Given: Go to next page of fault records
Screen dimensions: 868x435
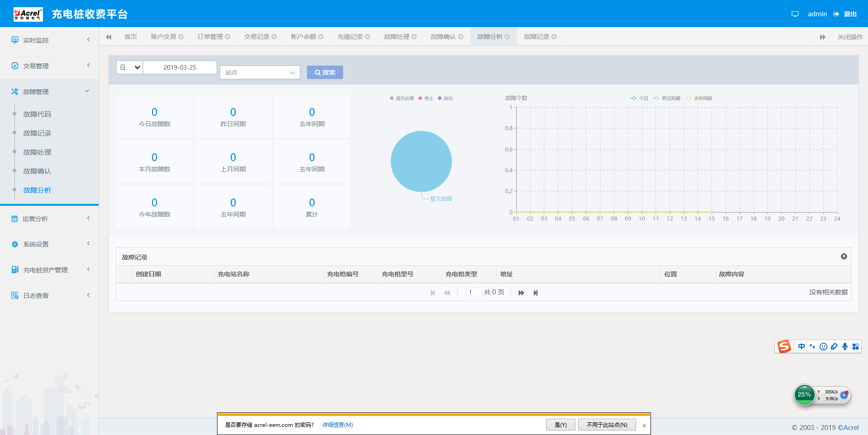Looking at the screenshot, I should click(521, 293).
